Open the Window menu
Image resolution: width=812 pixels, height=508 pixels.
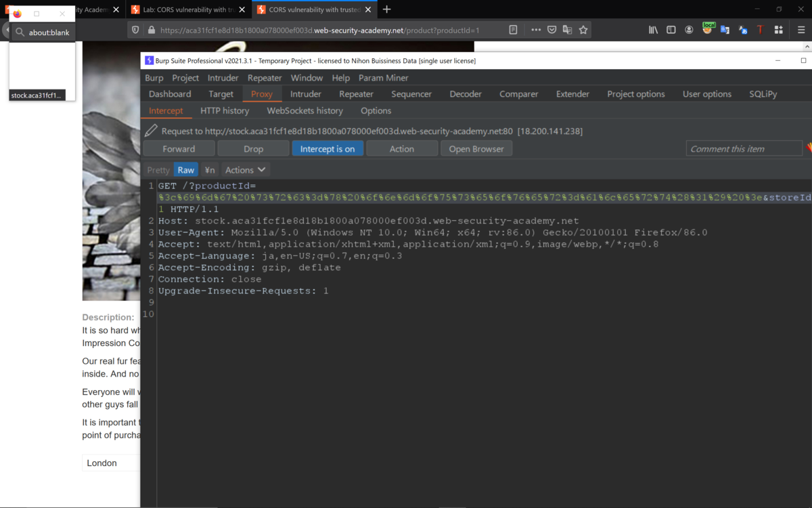coord(307,78)
